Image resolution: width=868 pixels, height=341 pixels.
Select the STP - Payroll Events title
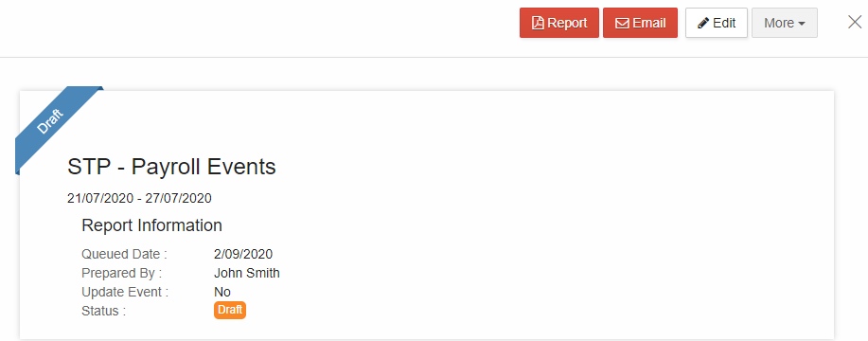171,167
